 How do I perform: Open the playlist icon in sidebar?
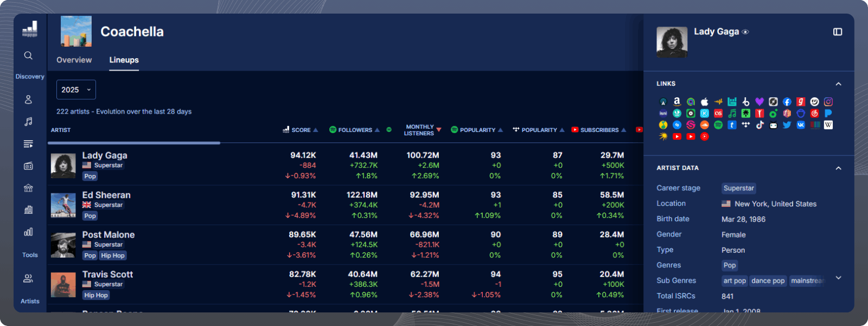click(x=28, y=144)
